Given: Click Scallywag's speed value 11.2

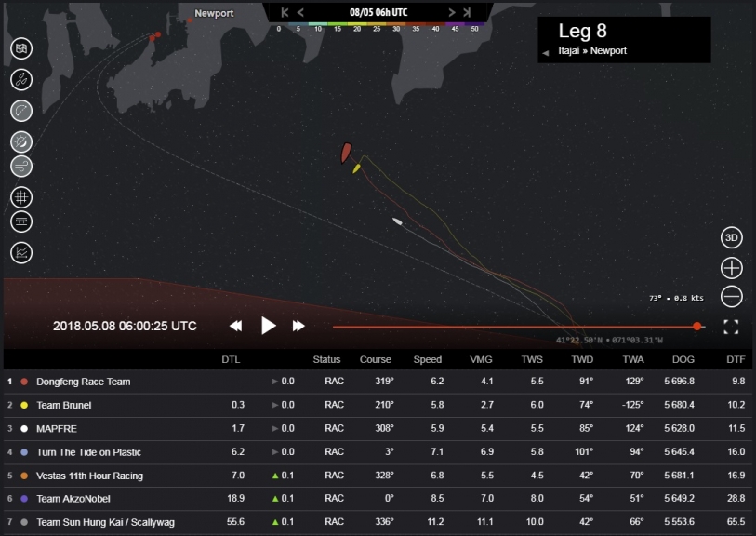Looking at the screenshot, I should tap(435, 522).
